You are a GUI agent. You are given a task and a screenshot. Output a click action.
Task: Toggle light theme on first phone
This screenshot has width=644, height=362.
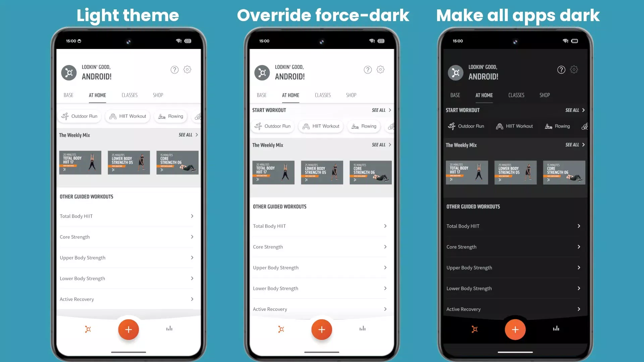tap(187, 69)
